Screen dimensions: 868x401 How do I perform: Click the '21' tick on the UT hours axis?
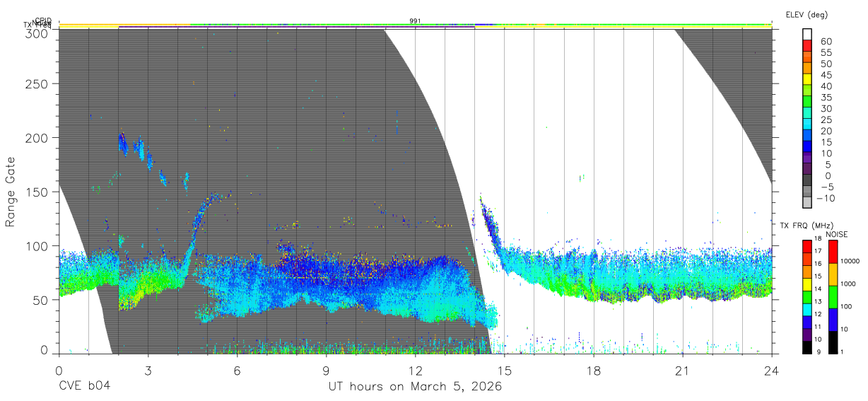[682, 370]
